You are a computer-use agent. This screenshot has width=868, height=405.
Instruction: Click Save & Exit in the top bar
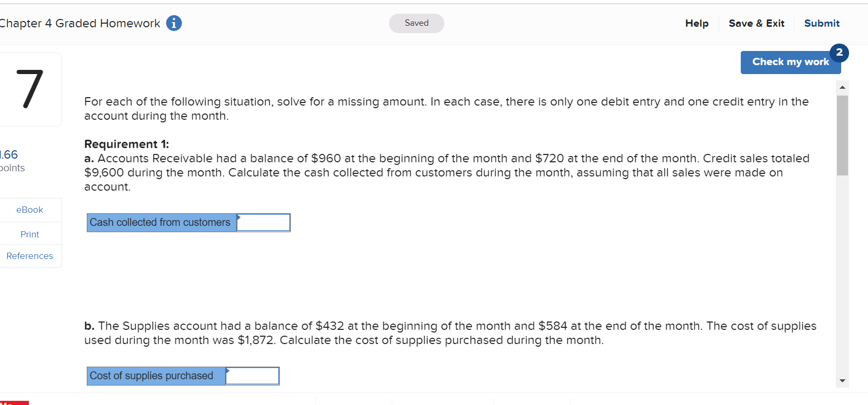(756, 23)
